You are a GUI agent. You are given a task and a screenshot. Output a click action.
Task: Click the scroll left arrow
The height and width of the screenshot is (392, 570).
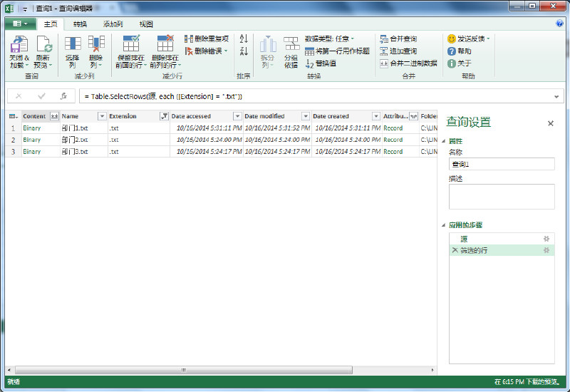click(9, 370)
